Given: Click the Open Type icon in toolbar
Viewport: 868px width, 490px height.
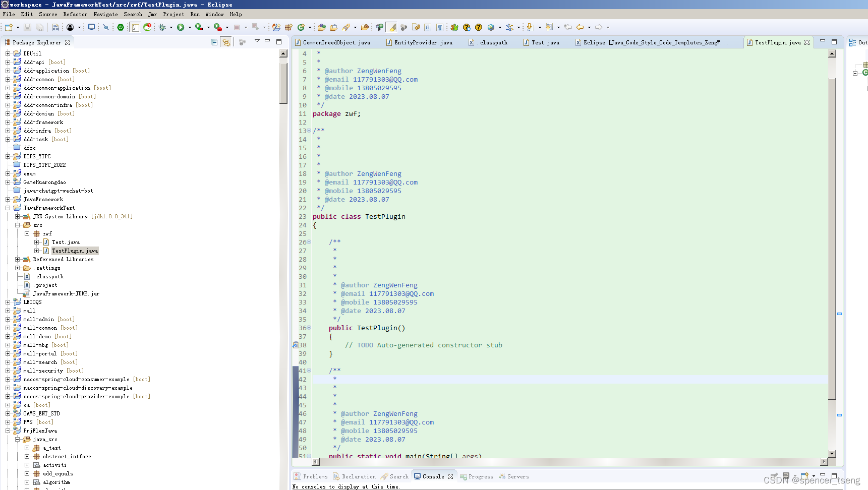Looking at the screenshot, I should (x=321, y=27).
